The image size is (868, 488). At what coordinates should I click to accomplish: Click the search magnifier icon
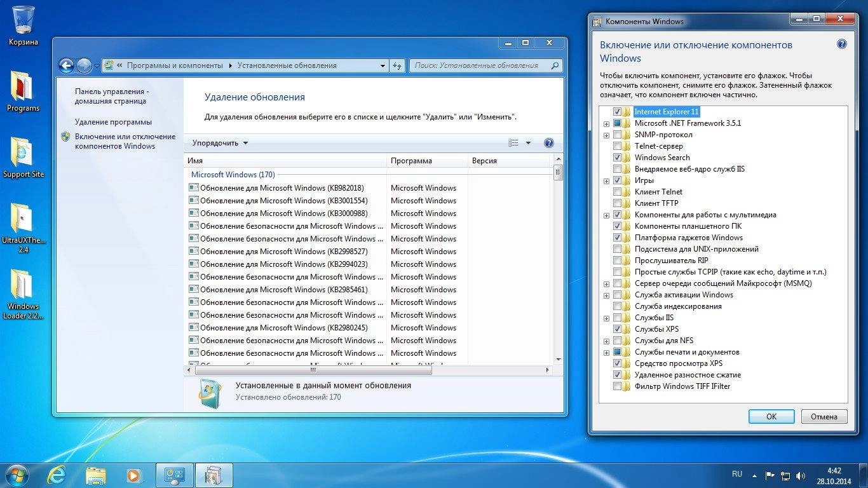pos(555,65)
